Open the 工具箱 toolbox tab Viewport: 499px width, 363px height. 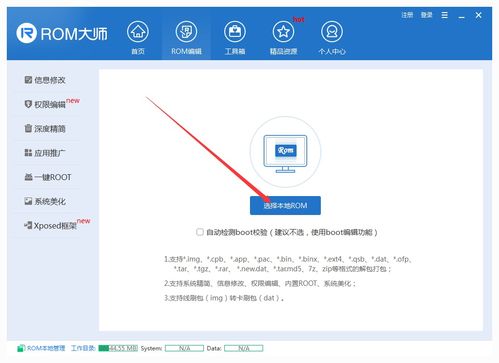coord(235,37)
